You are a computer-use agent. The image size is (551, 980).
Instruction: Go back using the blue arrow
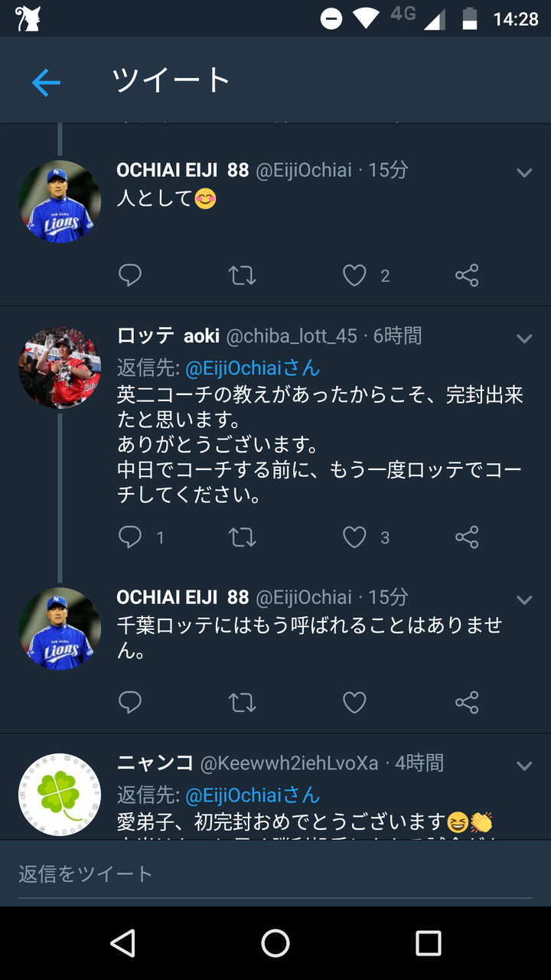point(46,82)
